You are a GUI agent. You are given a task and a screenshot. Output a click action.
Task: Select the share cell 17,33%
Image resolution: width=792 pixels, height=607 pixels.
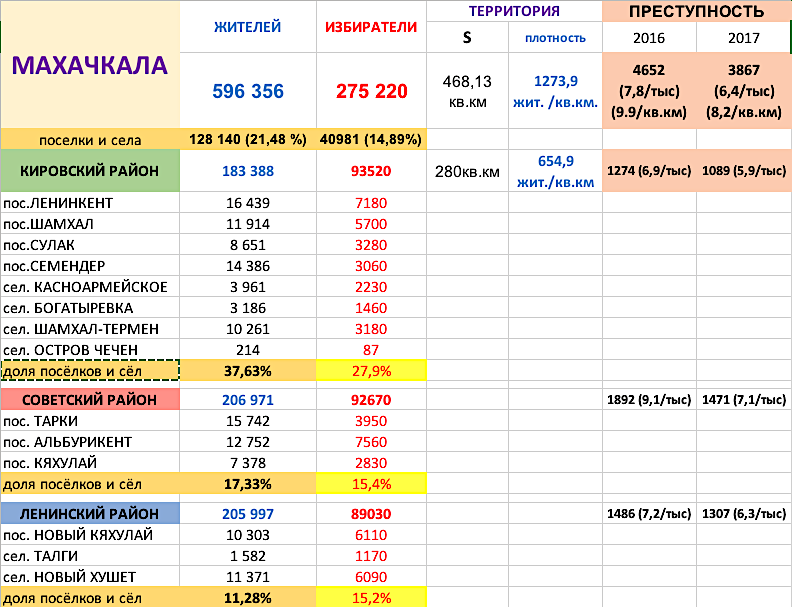tap(248, 484)
